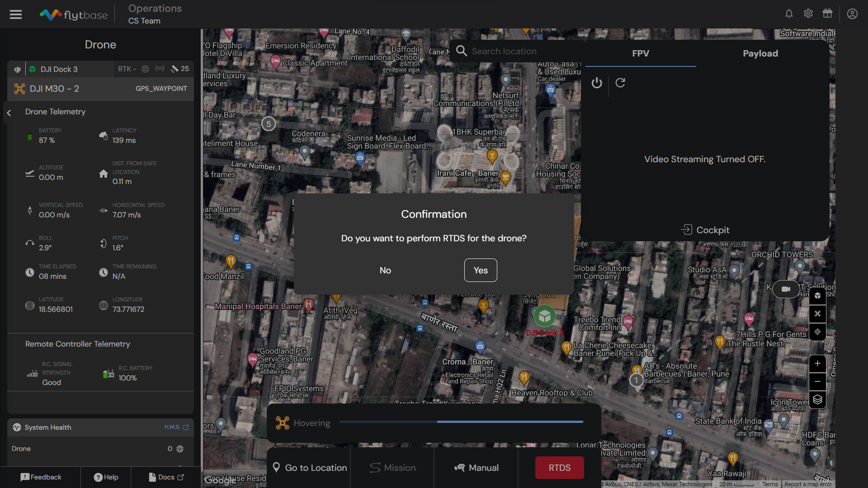The width and height of the screenshot is (868, 488).
Task: Toggle video stream power button
Action: click(597, 83)
